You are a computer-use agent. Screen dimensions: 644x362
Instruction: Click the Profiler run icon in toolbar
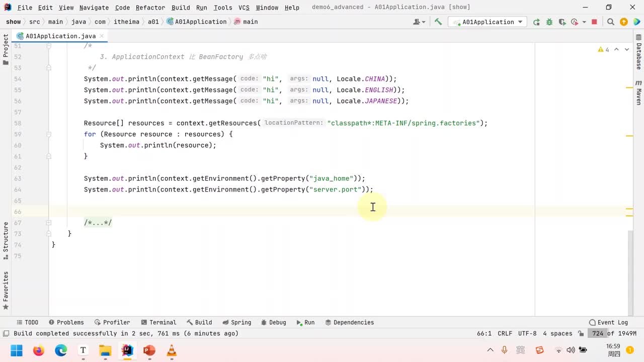tap(575, 22)
